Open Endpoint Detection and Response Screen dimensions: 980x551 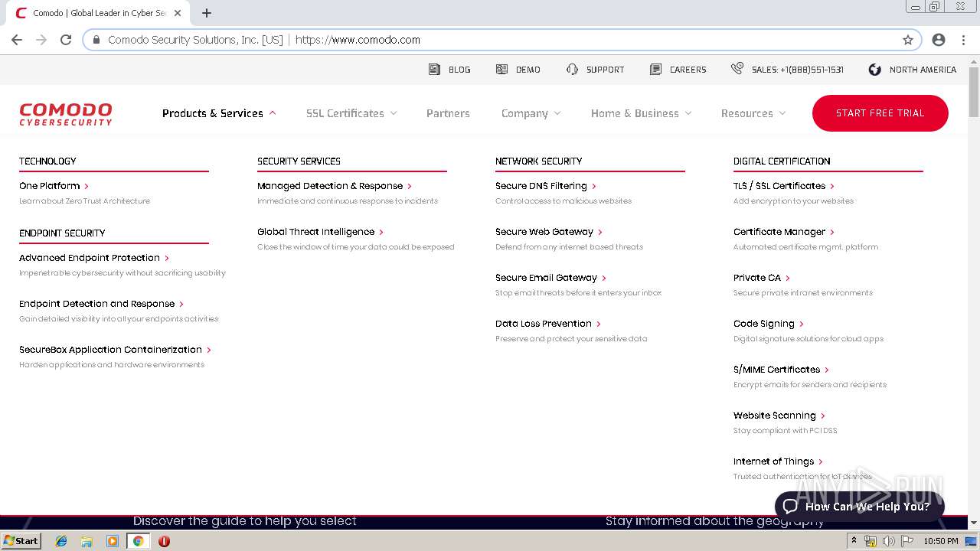[x=101, y=304]
